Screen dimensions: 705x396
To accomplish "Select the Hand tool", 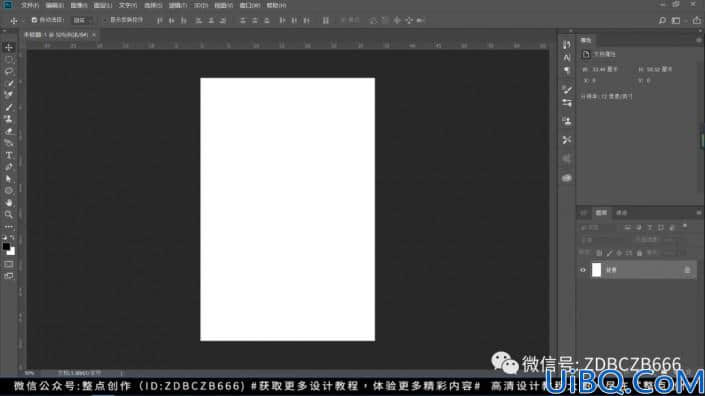I will (9, 203).
